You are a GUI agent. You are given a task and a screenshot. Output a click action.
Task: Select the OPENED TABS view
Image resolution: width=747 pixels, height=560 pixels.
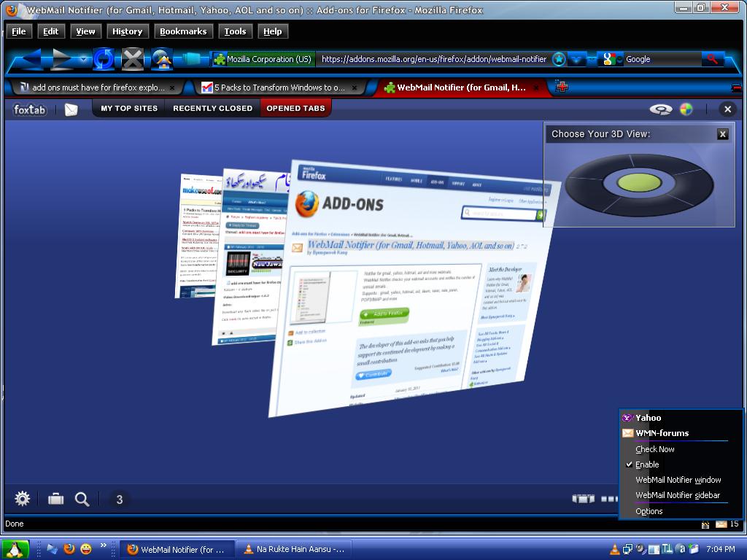coord(296,109)
